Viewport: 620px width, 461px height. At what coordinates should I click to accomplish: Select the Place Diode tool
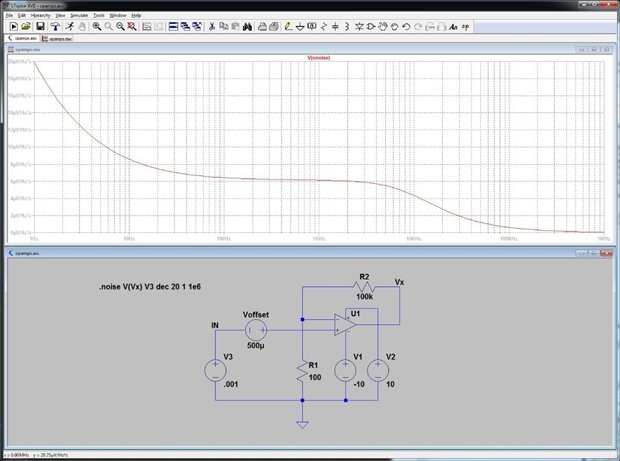360,26
